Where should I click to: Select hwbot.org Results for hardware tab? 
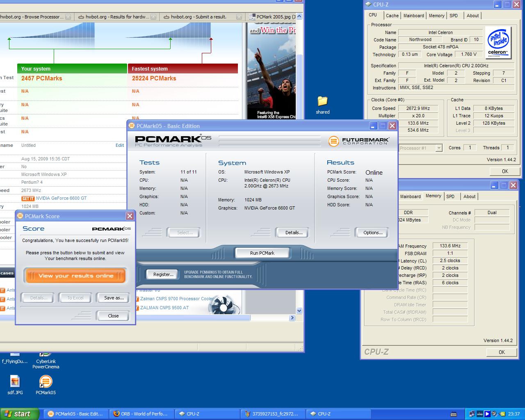tap(117, 17)
